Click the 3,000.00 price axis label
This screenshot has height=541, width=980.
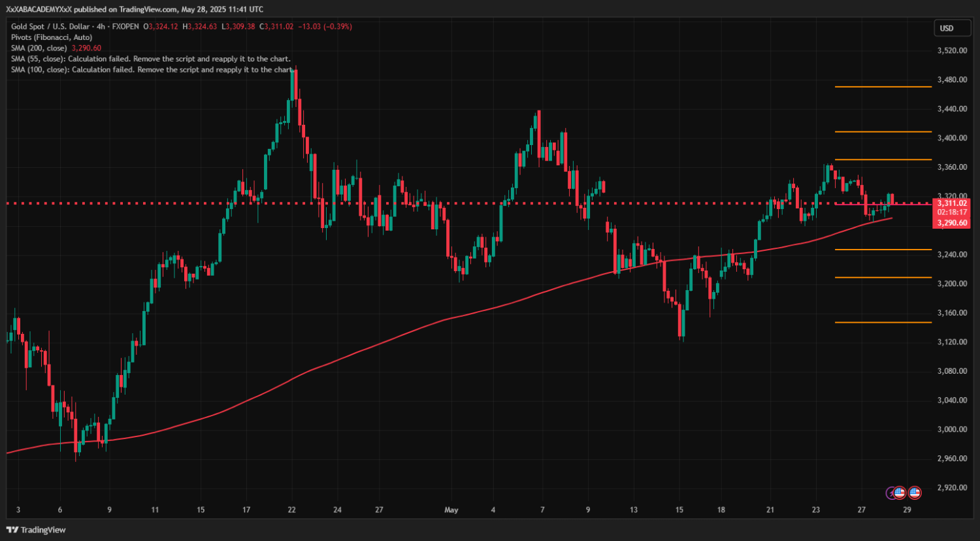(952, 429)
